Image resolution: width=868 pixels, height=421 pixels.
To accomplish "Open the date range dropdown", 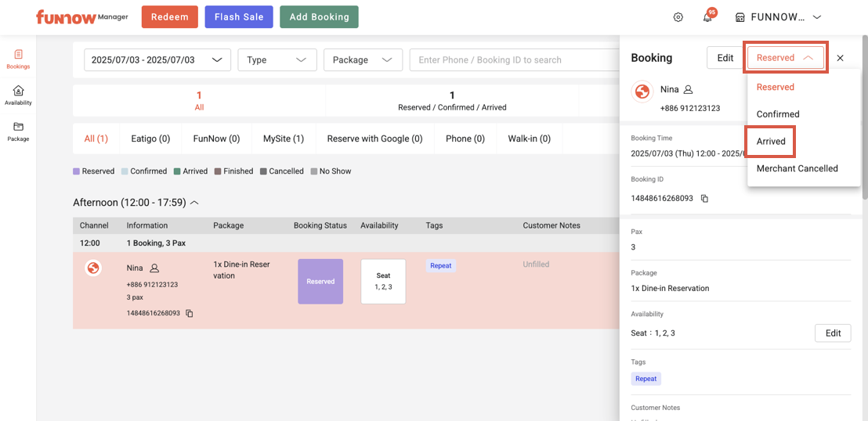I will [157, 60].
